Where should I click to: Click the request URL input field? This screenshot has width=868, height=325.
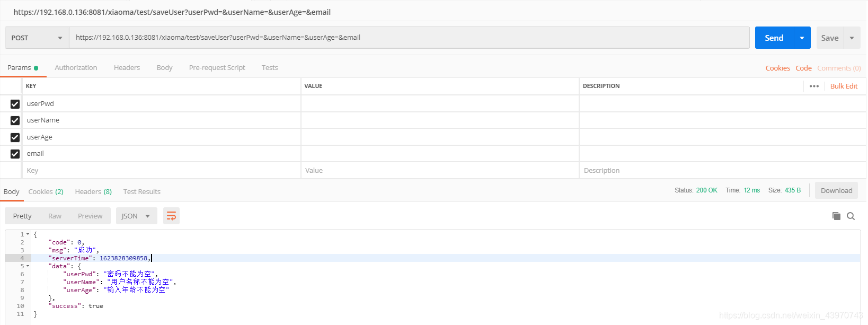(408, 38)
